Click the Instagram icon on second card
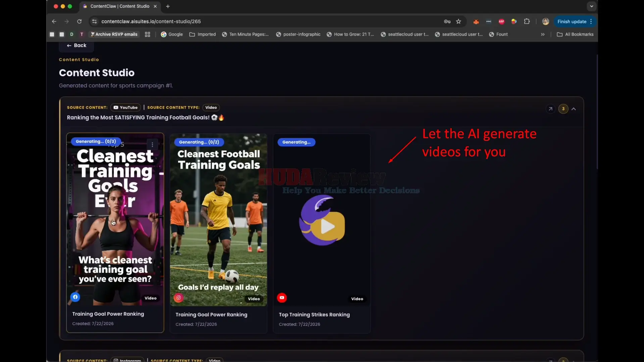The image size is (644, 362). pos(179,298)
